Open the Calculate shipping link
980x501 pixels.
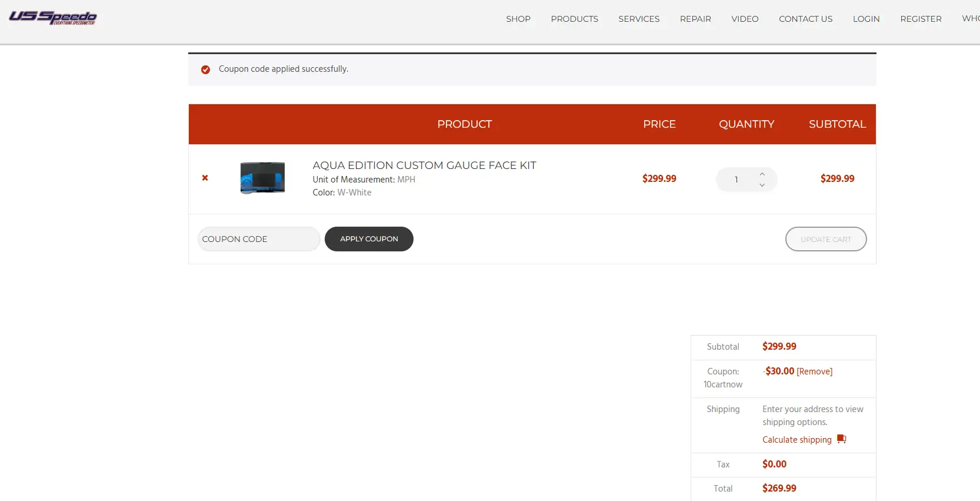[796, 440]
